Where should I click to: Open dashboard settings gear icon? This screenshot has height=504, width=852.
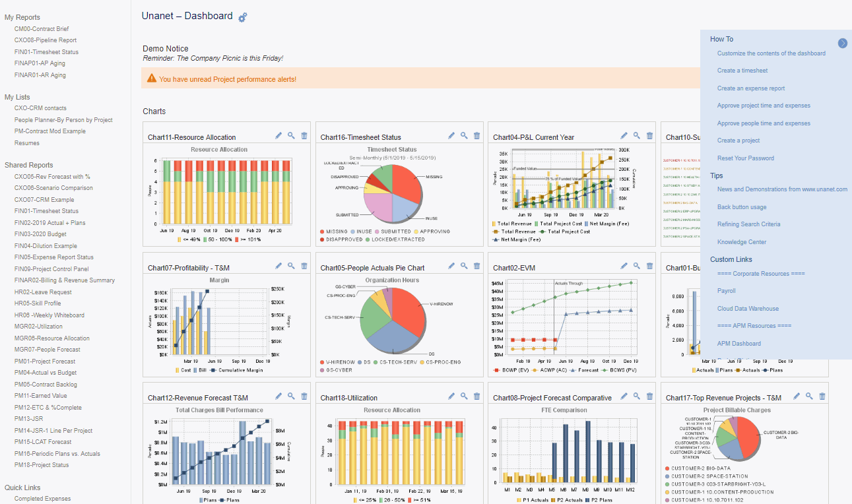pyautogui.click(x=242, y=17)
